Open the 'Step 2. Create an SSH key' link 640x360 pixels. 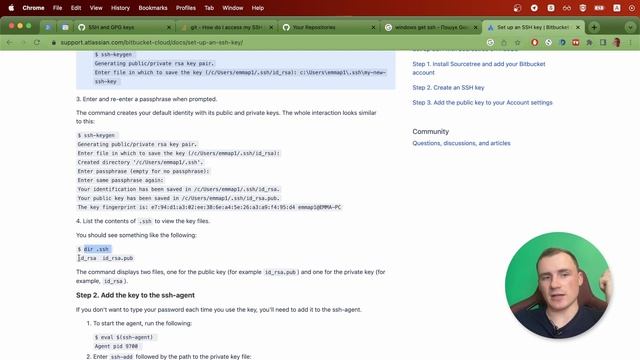[448, 87]
